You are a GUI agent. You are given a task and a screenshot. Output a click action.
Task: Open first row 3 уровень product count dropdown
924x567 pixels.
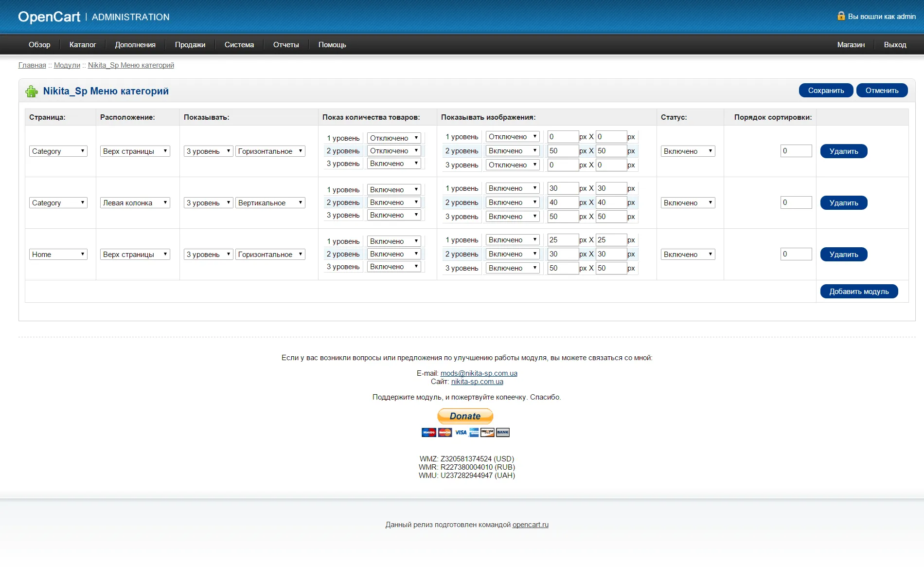click(394, 164)
